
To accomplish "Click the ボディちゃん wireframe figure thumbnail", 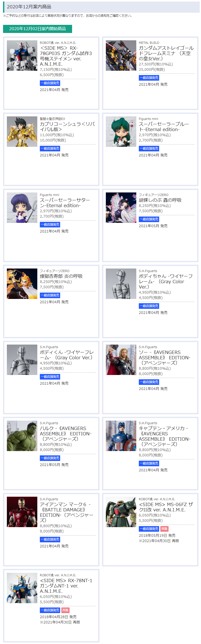I will pyautogui.click(x=121, y=284).
